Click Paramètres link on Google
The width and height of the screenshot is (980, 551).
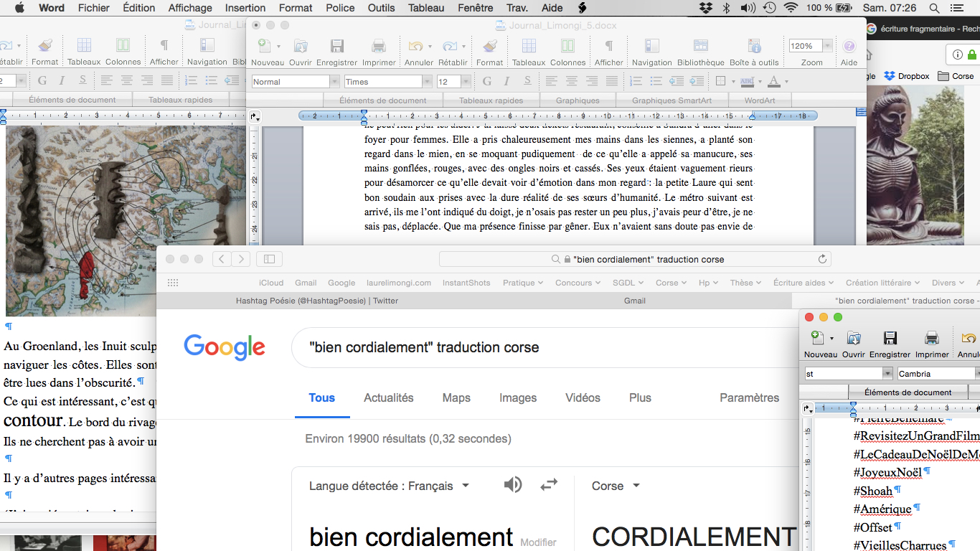(x=749, y=397)
